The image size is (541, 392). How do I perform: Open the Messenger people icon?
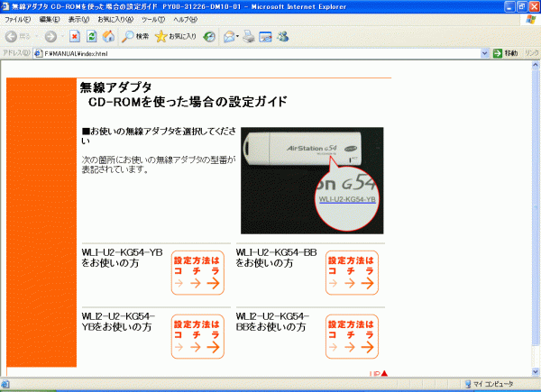[283, 36]
